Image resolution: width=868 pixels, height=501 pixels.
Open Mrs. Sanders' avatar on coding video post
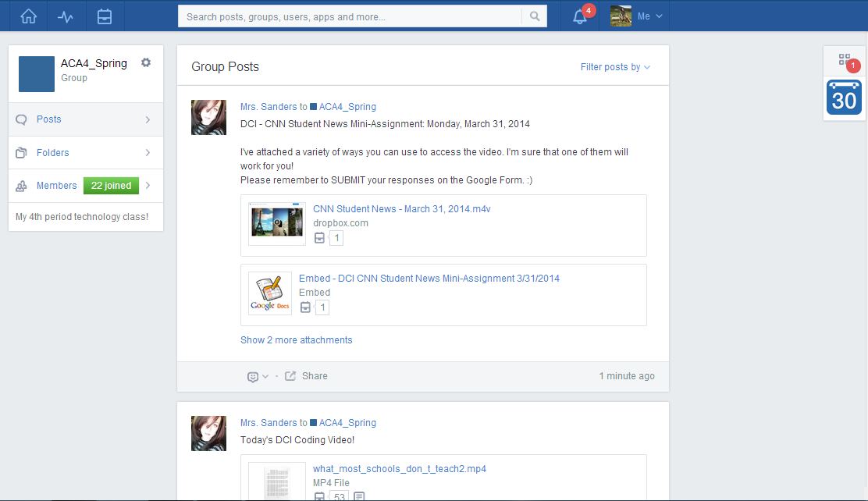(208, 433)
